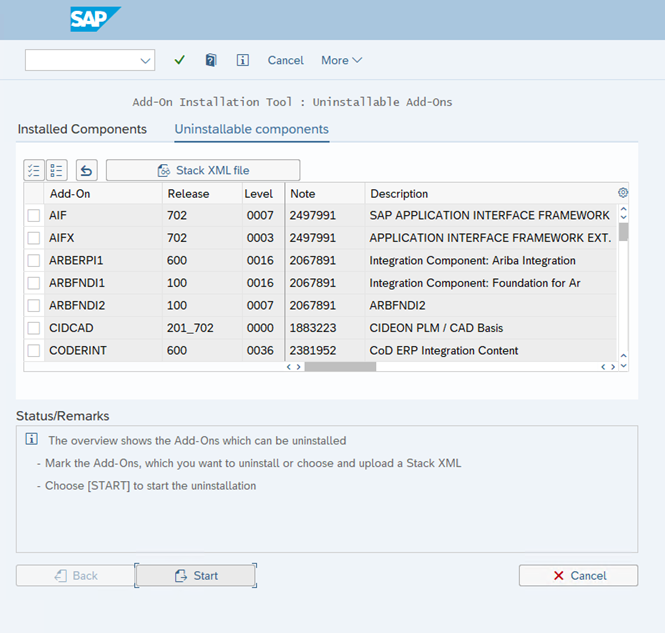665x633 pixels.
Task: Click note number 2381952
Action: (x=313, y=351)
